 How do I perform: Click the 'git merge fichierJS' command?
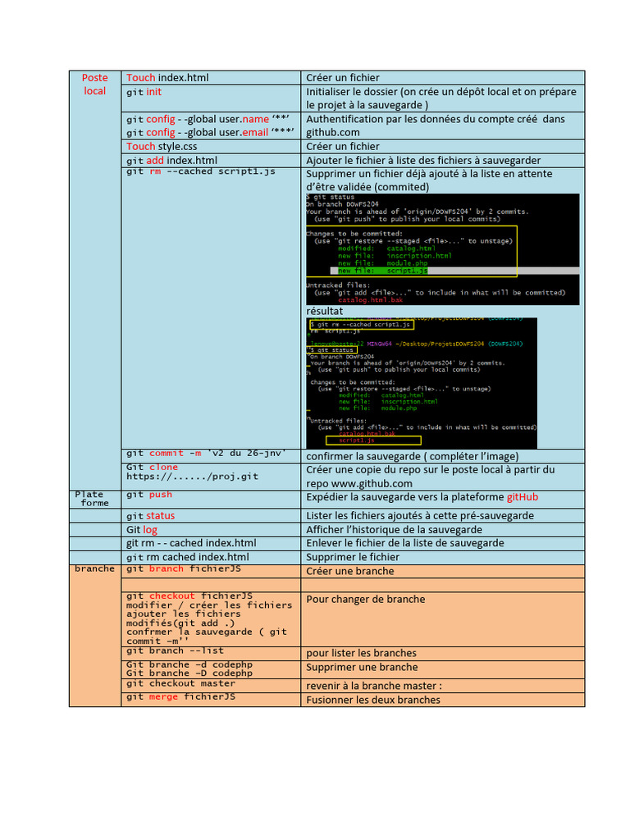[x=180, y=697]
